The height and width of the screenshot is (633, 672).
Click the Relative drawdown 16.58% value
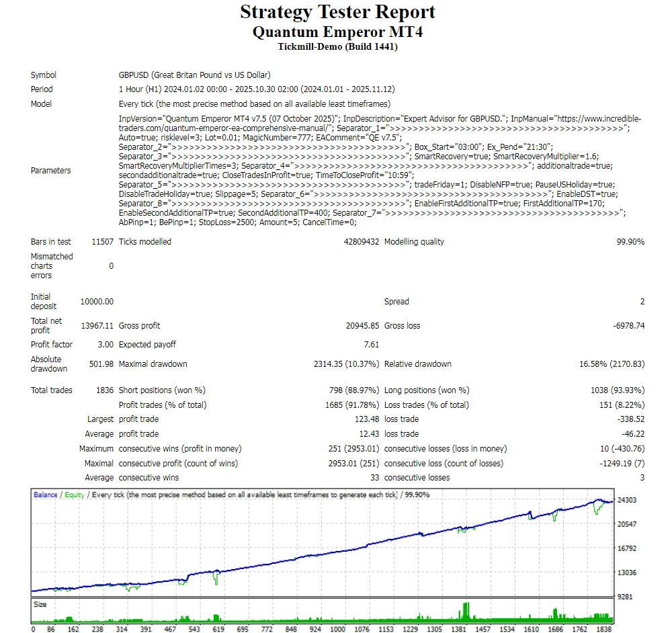(612, 364)
